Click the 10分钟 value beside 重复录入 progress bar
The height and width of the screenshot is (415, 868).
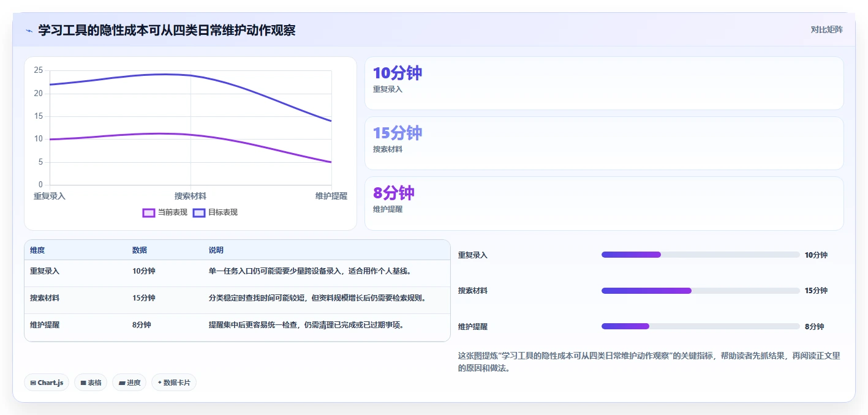point(816,255)
